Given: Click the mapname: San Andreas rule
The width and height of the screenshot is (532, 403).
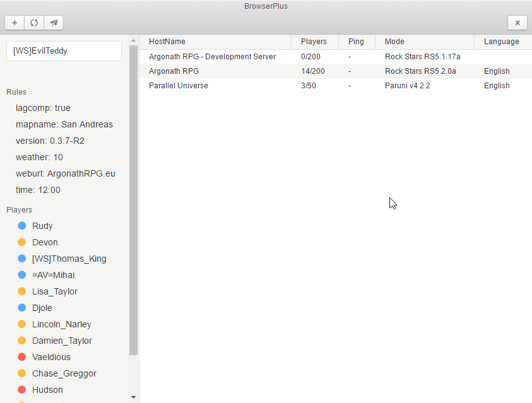Looking at the screenshot, I should tap(64, 124).
